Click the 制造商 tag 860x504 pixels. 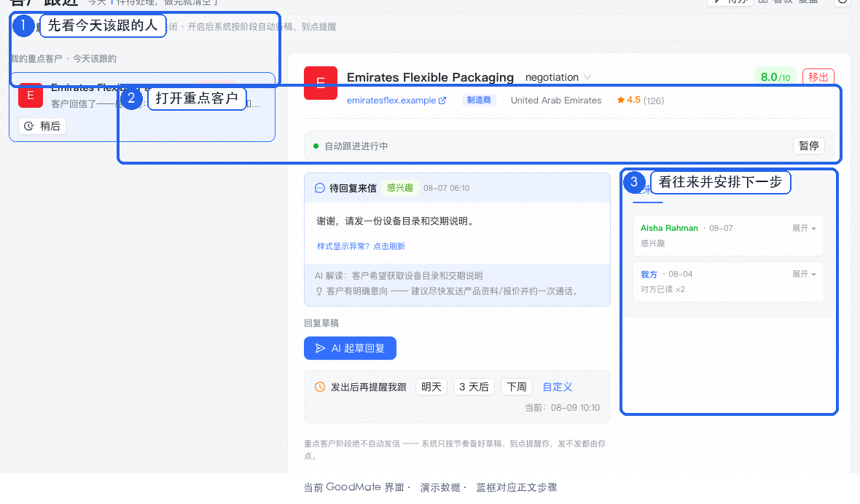479,100
